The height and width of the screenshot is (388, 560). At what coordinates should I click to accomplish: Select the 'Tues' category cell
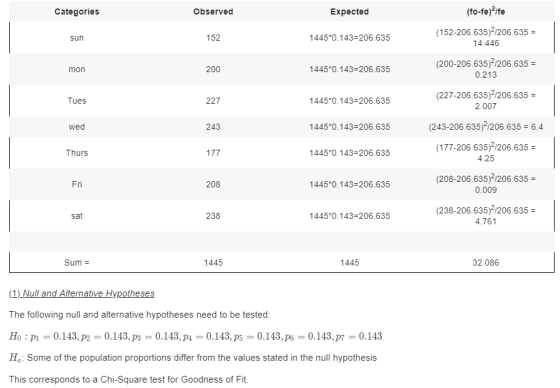point(77,101)
